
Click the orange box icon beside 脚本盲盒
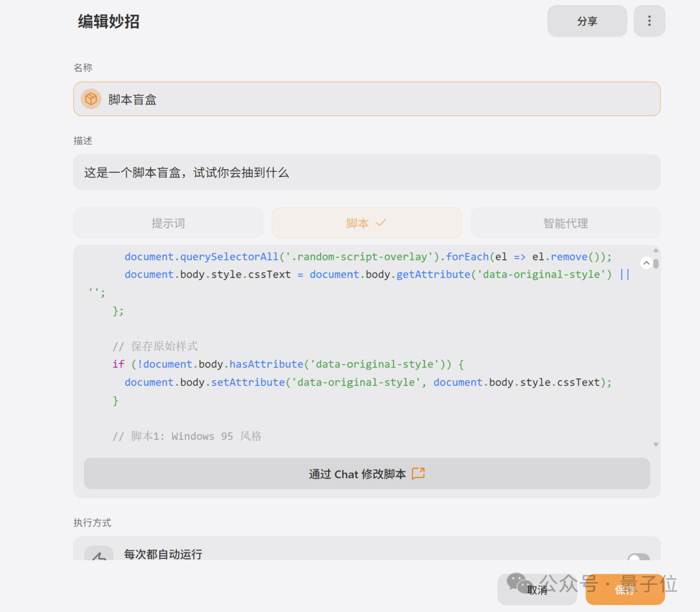[91, 99]
